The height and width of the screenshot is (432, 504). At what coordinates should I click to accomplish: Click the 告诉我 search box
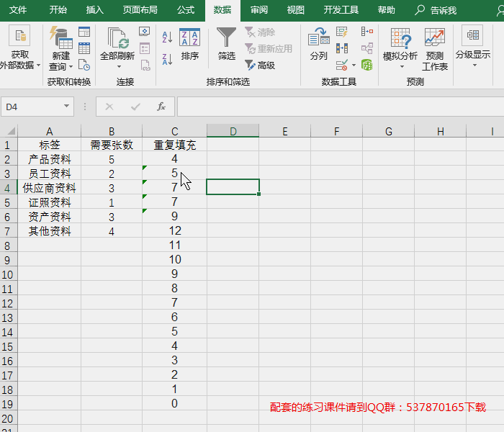[436, 10]
